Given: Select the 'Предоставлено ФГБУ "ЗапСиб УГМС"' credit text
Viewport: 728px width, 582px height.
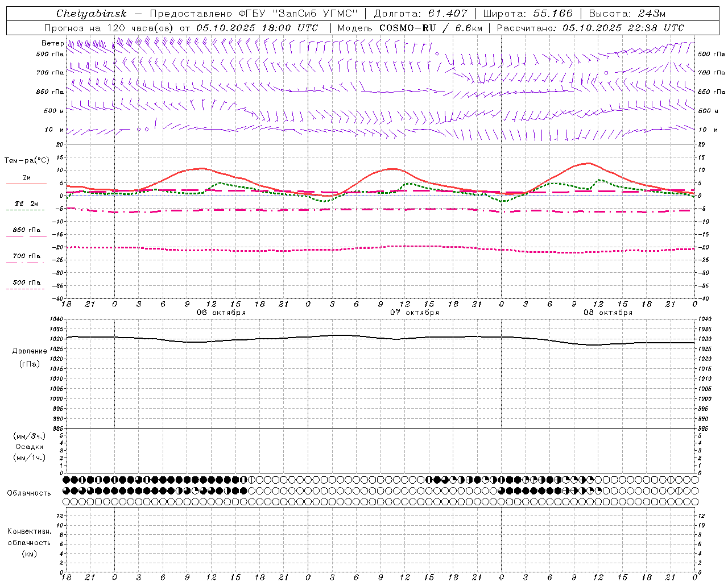Looking at the screenshot, I should pos(254,14).
